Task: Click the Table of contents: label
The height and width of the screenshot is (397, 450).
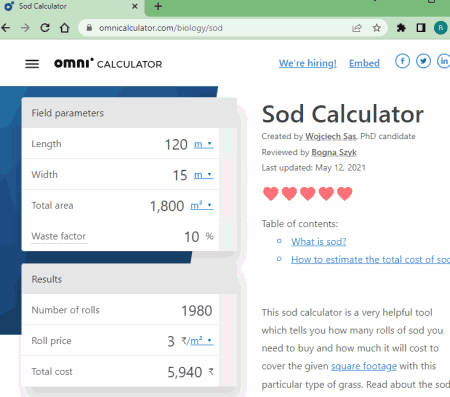Action: pyautogui.click(x=300, y=224)
